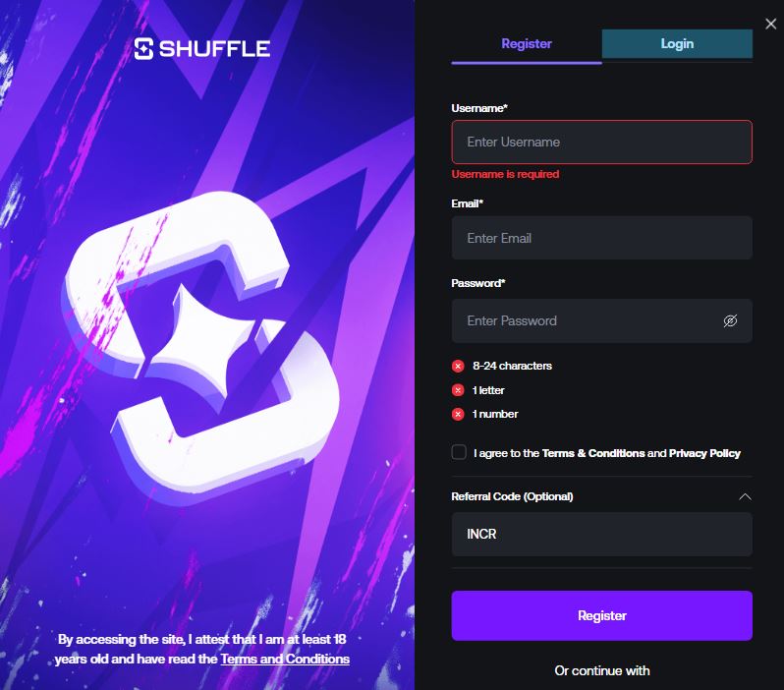The height and width of the screenshot is (690, 784).
Task: Select the Register tab
Action: pos(527,43)
